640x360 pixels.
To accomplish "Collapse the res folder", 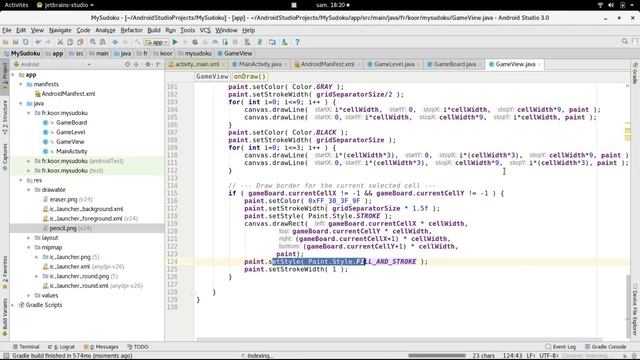I will (x=21, y=180).
